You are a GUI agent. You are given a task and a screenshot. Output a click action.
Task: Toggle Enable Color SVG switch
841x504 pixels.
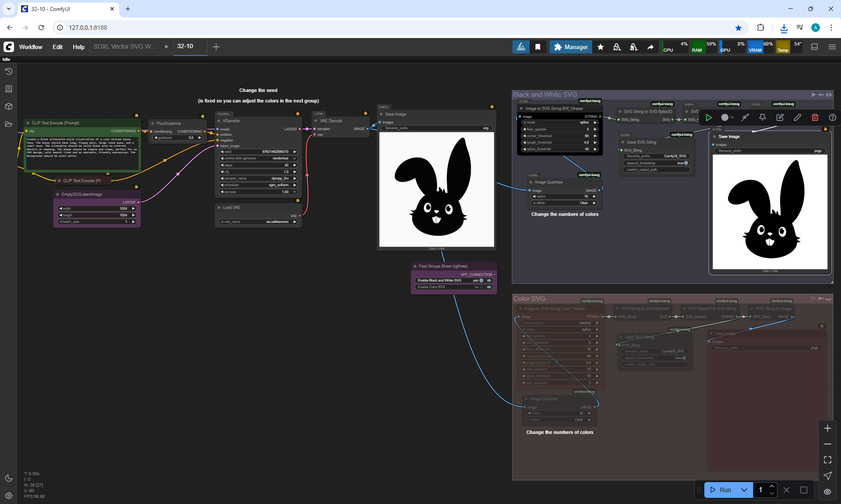(x=481, y=287)
